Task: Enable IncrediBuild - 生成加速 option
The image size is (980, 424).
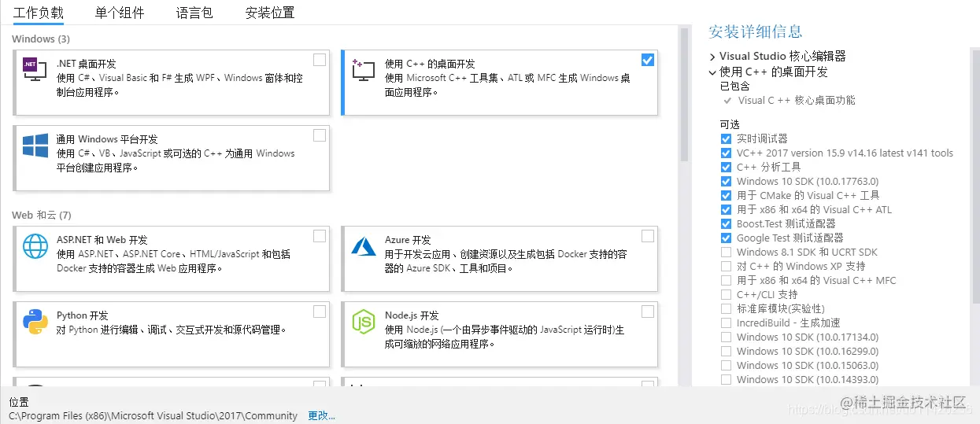Action: [726, 323]
